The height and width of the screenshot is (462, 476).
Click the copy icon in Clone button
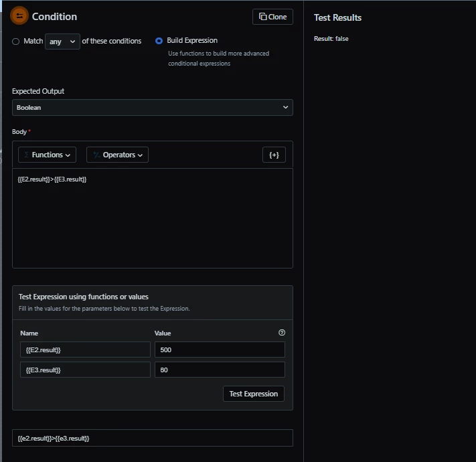[x=262, y=16]
